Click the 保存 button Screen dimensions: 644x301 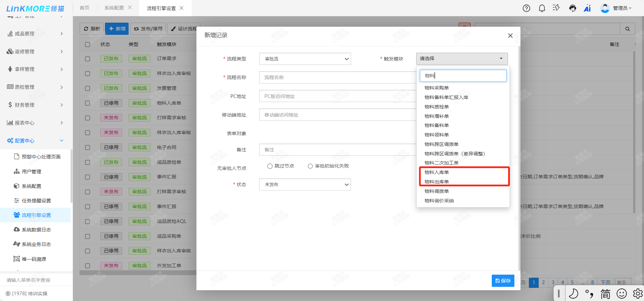click(x=503, y=281)
